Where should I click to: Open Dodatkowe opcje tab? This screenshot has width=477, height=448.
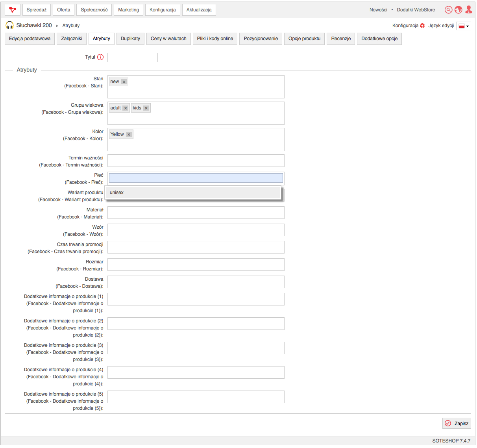[x=379, y=39]
